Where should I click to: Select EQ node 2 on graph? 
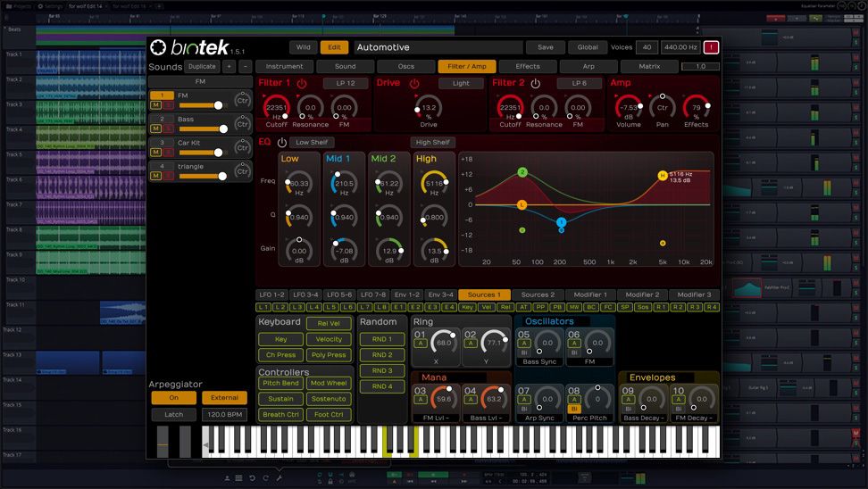[522, 172]
